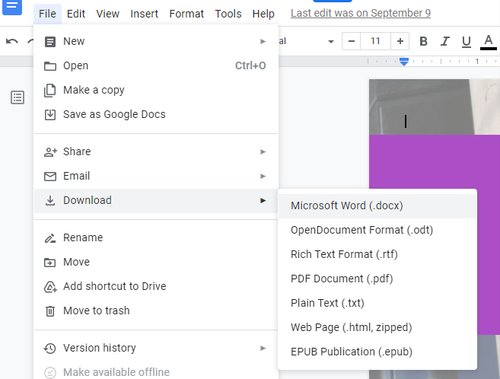
Task: Select the Rename menu entry
Action: pos(156,238)
